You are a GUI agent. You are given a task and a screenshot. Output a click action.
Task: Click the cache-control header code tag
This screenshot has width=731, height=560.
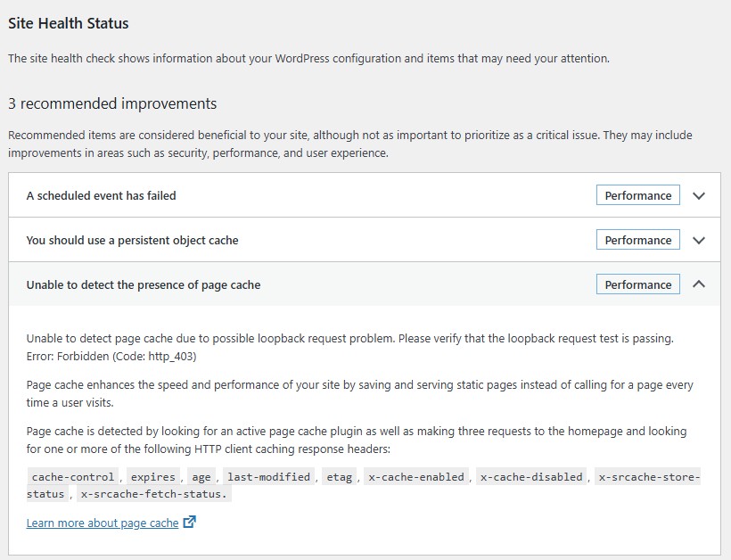[x=73, y=477]
